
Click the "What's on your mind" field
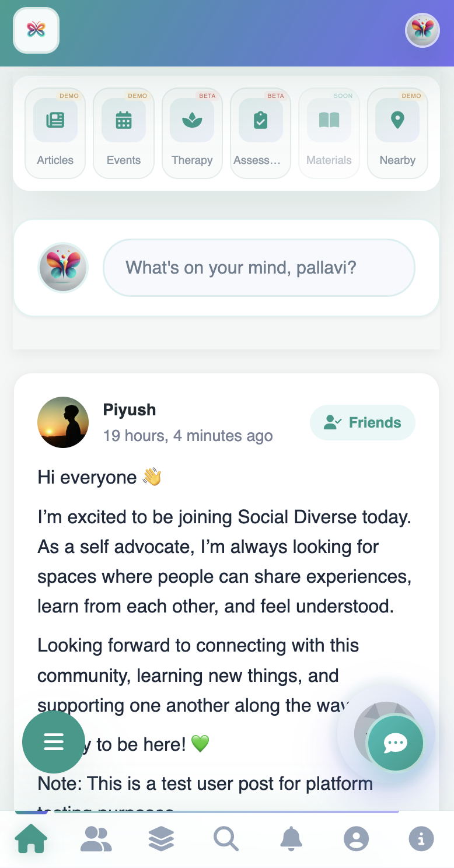259,268
